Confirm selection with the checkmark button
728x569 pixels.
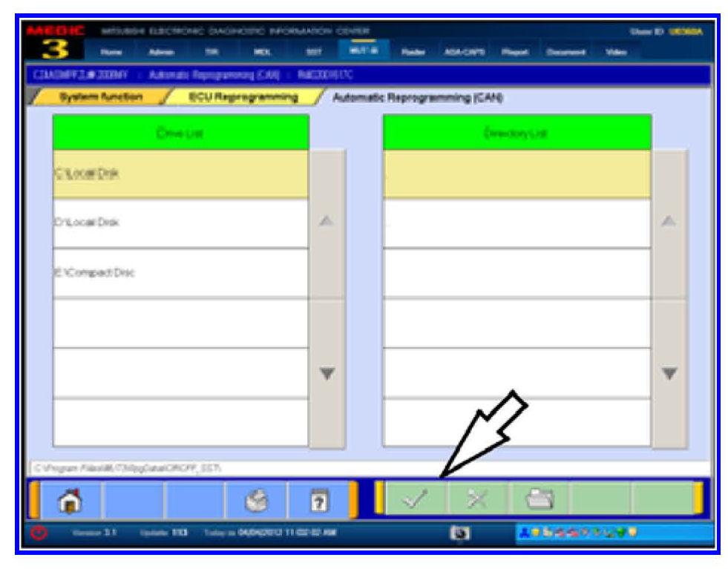(416, 499)
